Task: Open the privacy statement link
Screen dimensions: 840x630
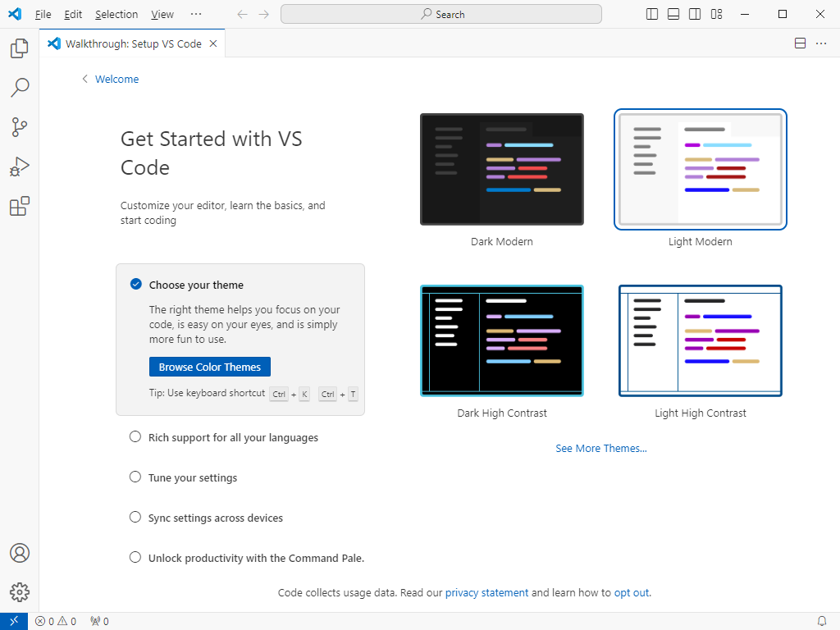Action: (486, 592)
